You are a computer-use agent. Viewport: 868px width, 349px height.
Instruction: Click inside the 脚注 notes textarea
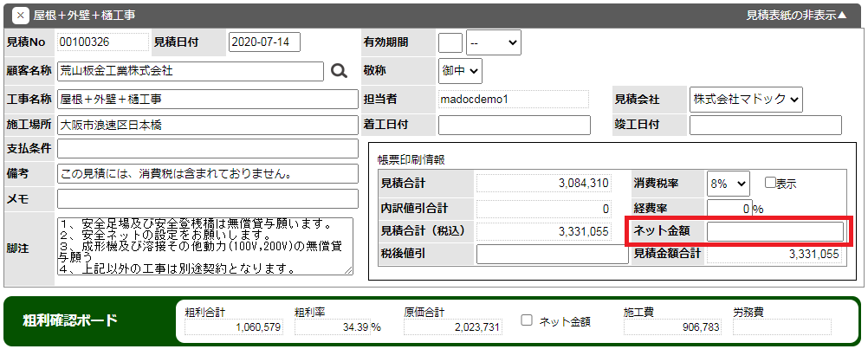204,247
